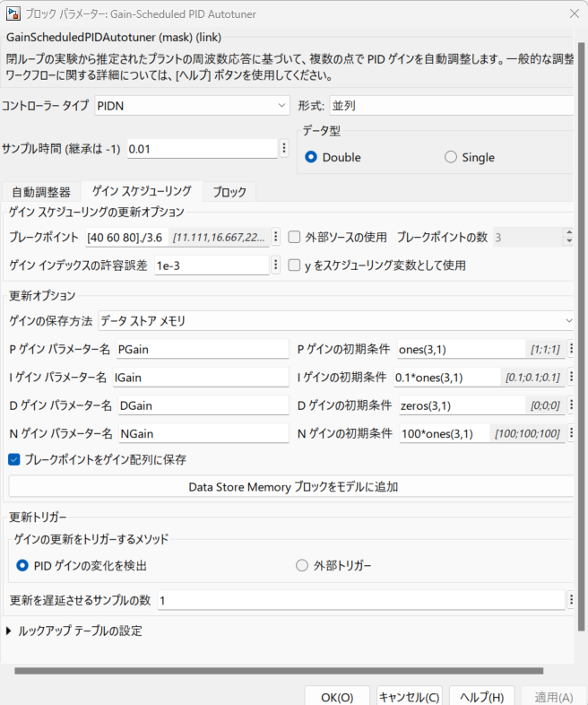The image size is (588, 705).
Task: Open the options menu for the I gain initial condition
Action: click(571, 377)
